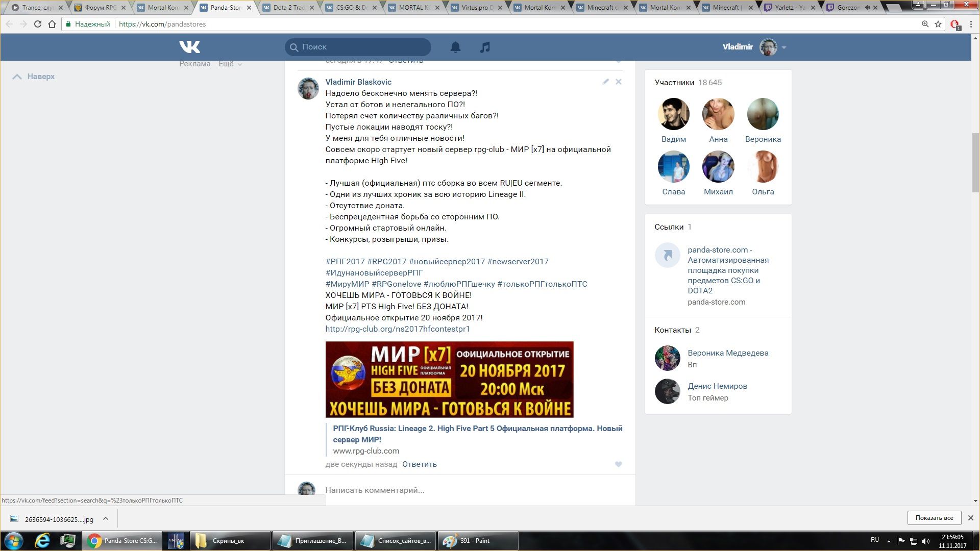Expand the Ещё dropdown menu

point(230,64)
